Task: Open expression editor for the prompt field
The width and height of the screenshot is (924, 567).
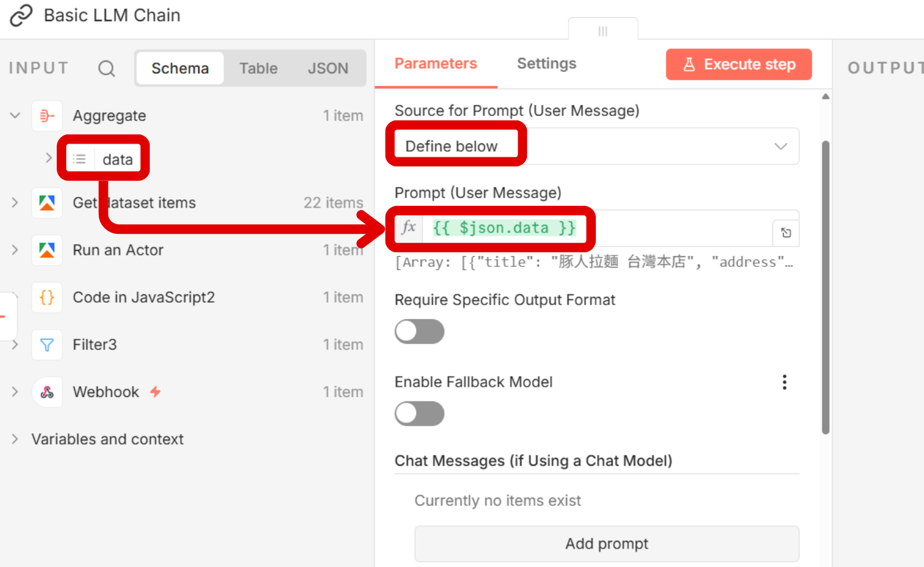Action: [x=786, y=233]
